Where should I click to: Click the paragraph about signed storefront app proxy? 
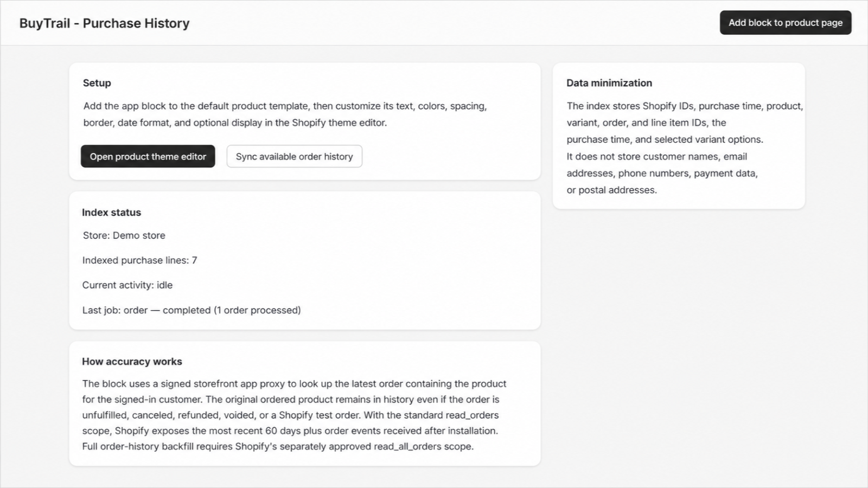[x=294, y=415]
